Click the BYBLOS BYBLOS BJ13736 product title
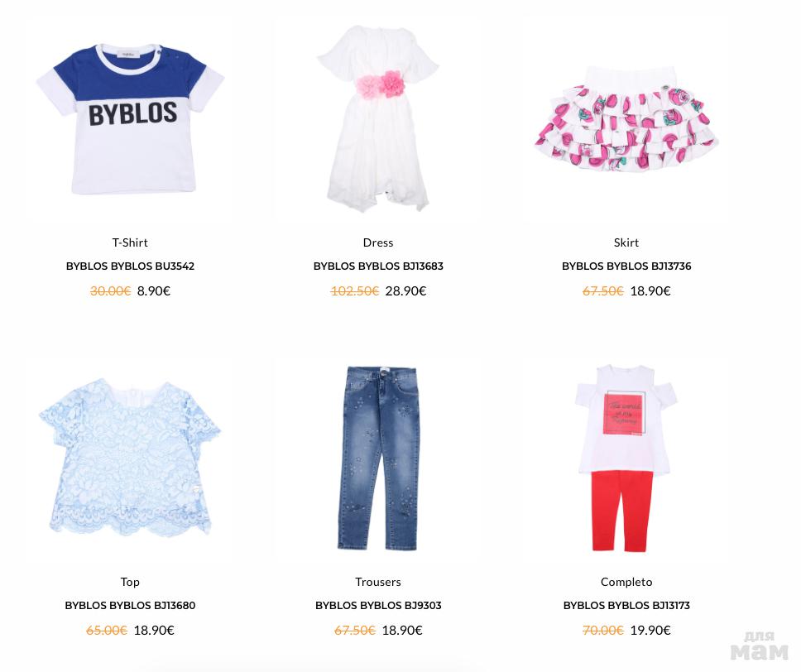Screen dimensions: 801x672 click(626, 266)
